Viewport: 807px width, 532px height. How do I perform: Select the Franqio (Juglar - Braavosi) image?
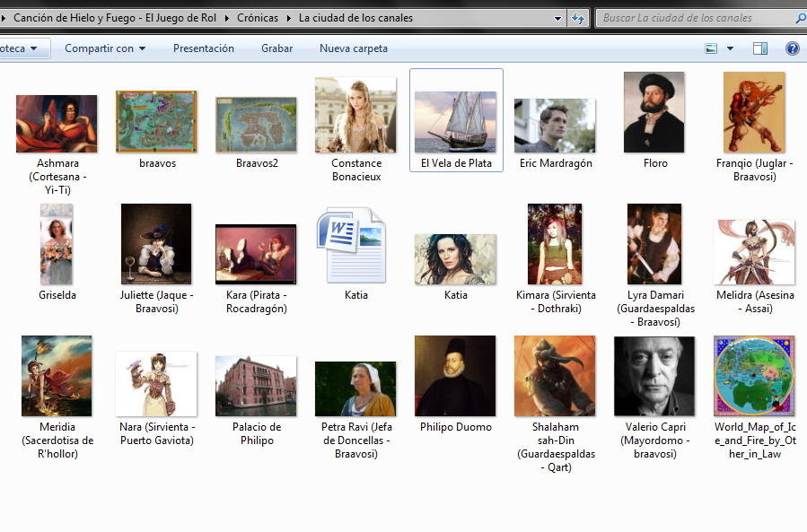754,112
